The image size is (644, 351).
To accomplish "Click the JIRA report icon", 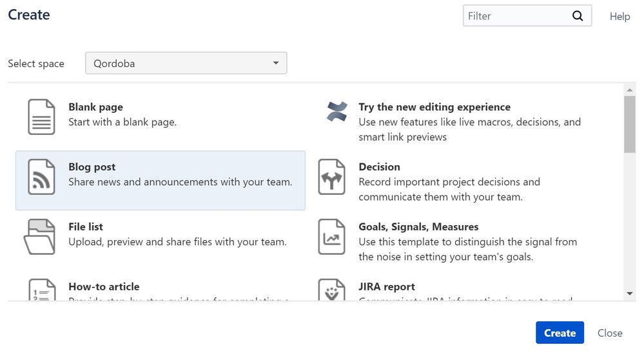I will pyautogui.click(x=332, y=290).
